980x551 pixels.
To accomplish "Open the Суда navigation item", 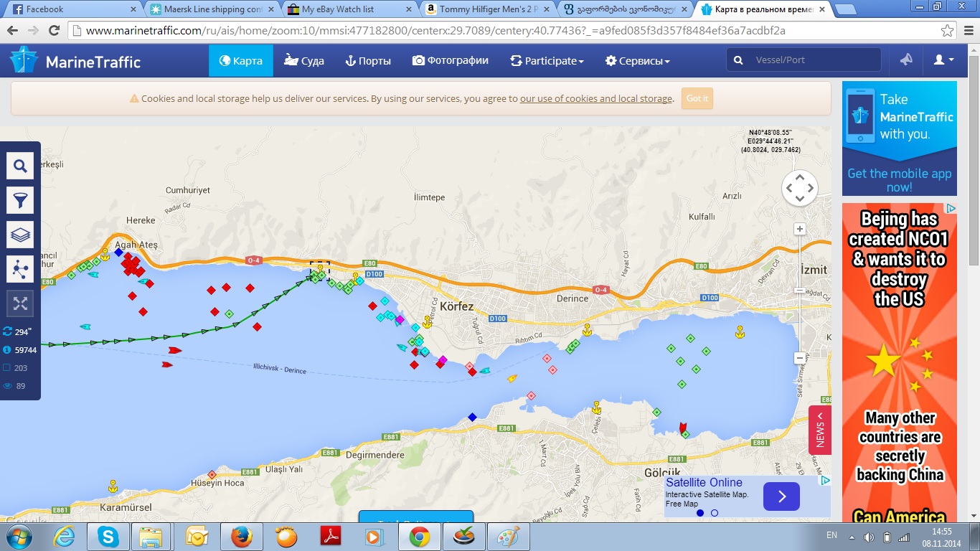I will point(303,61).
